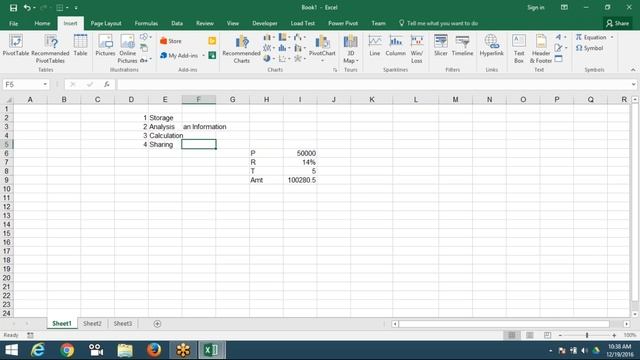
Task: Click in the formula bar input
Action: (x=373, y=84)
